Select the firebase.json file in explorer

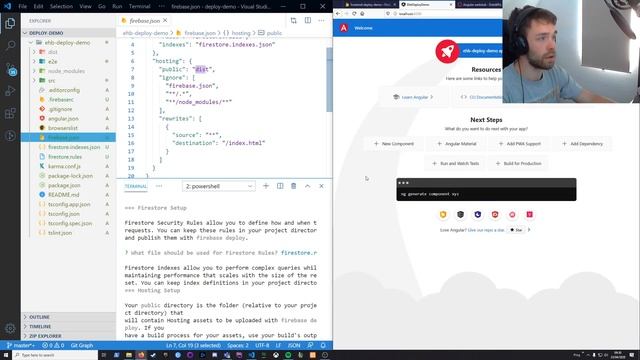tap(68, 138)
